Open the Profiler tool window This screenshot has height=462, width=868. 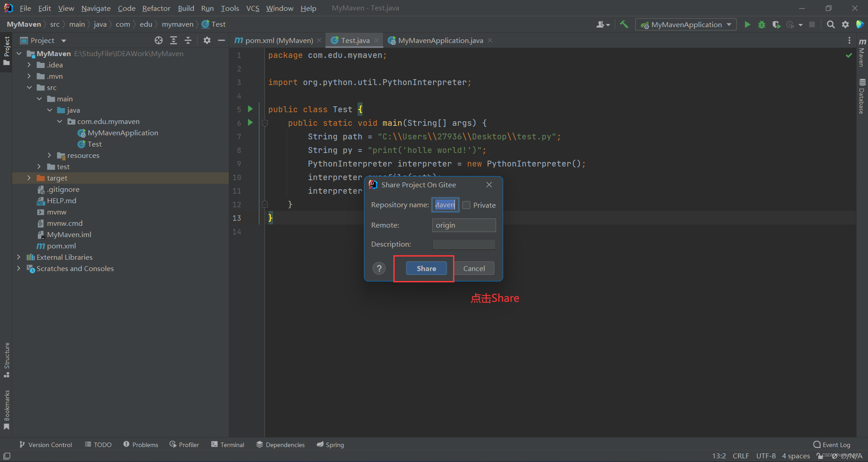tap(184, 445)
